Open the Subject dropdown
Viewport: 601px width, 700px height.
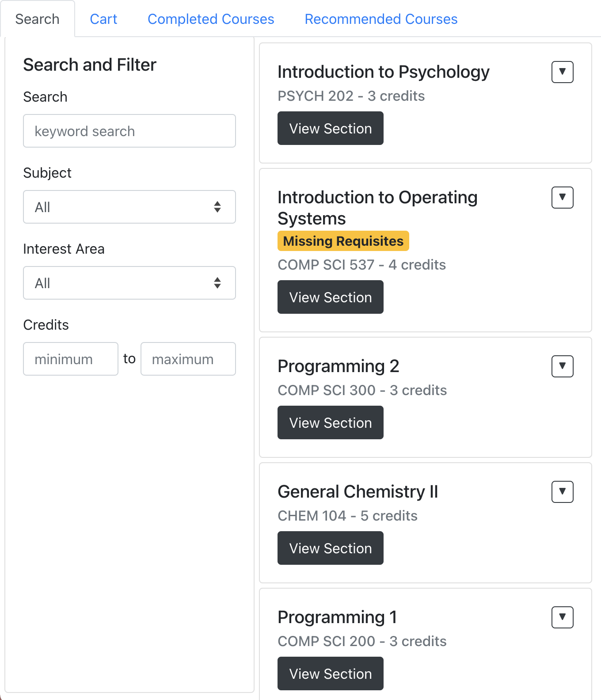[x=129, y=207]
